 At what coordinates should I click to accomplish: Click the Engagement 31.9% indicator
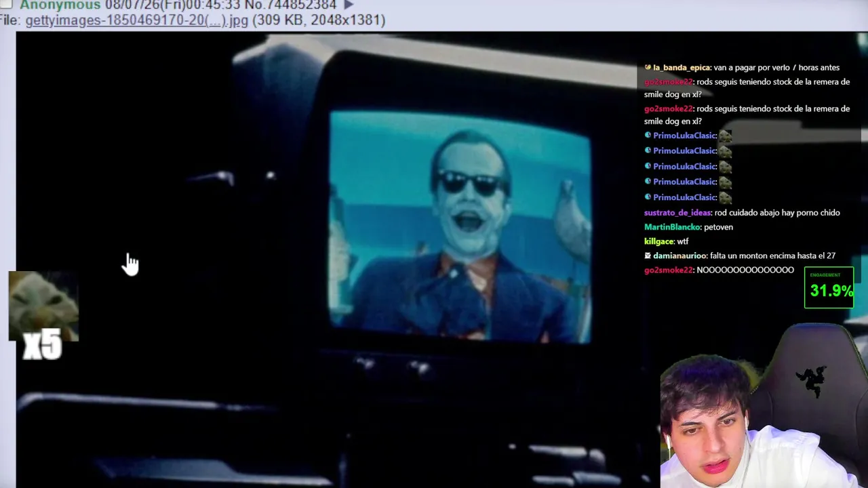(x=829, y=288)
